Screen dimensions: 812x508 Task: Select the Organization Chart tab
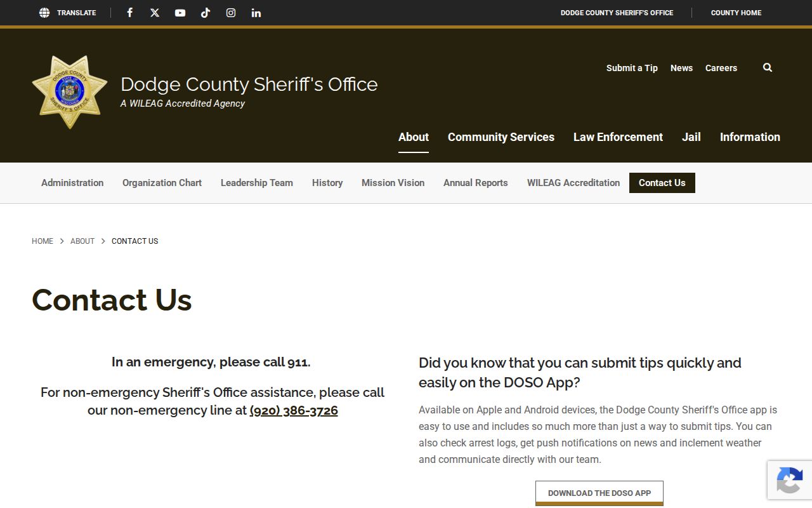tap(162, 183)
